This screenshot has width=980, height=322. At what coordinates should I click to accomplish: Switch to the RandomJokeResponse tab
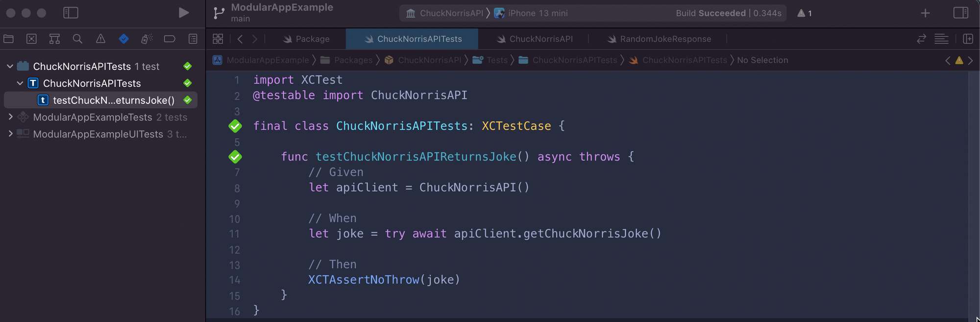coord(659,39)
